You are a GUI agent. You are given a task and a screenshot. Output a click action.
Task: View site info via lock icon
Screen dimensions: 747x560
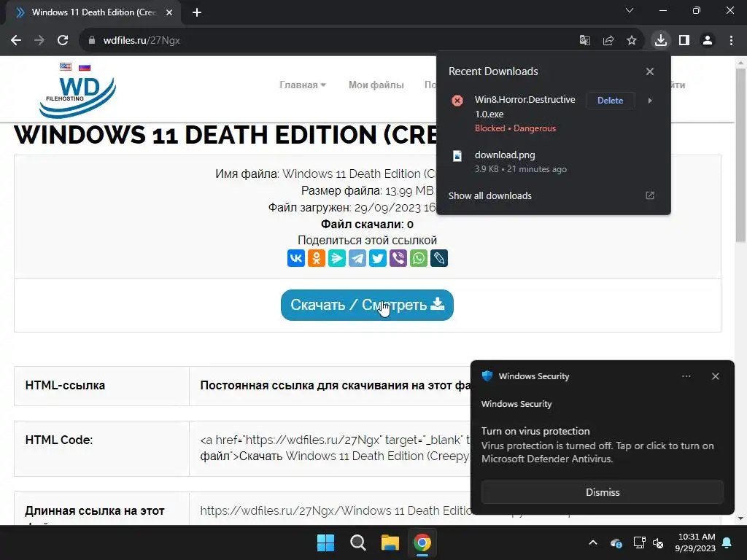pyautogui.click(x=92, y=41)
